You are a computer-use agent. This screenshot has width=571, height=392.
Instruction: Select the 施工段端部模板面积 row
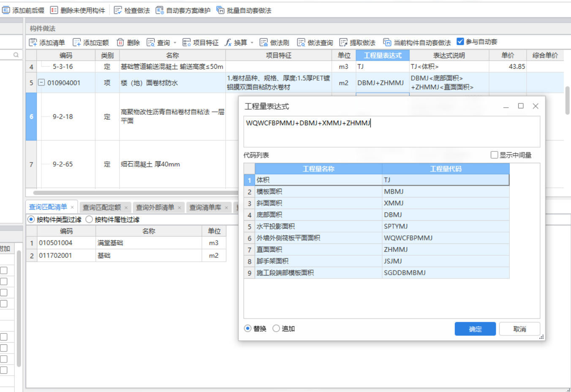tap(376, 273)
